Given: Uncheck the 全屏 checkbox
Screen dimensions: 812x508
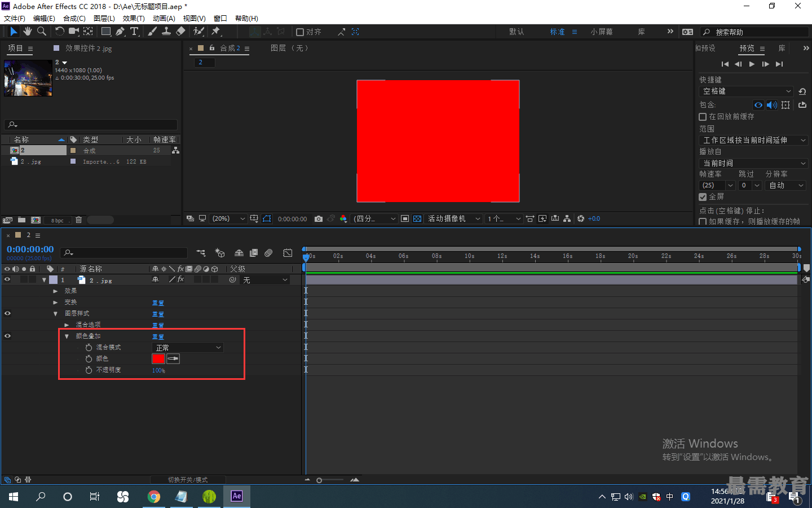Looking at the screenshot, I should coord(703,197).
